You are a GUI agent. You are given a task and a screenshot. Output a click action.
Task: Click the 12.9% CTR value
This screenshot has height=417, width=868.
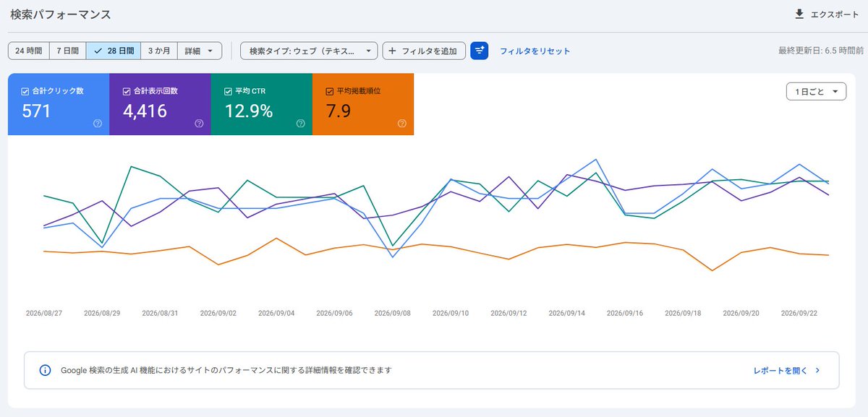pos(248,111)
